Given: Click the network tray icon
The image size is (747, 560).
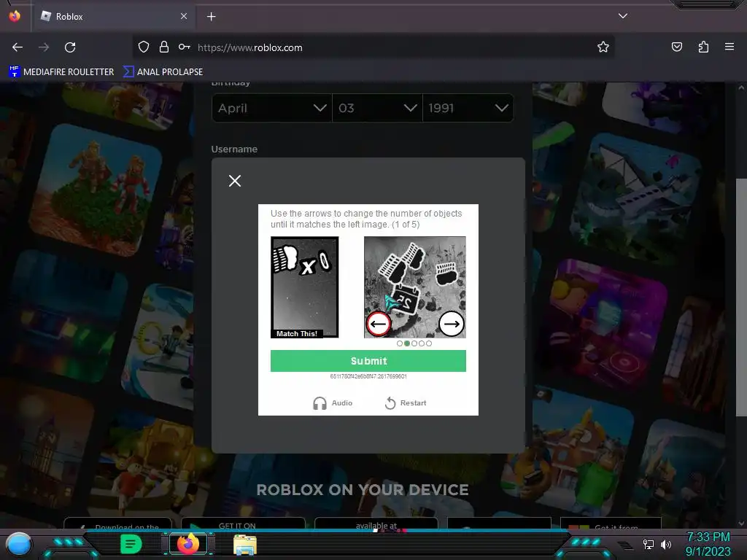Looking at the screenshot, I should coord(649,544).
